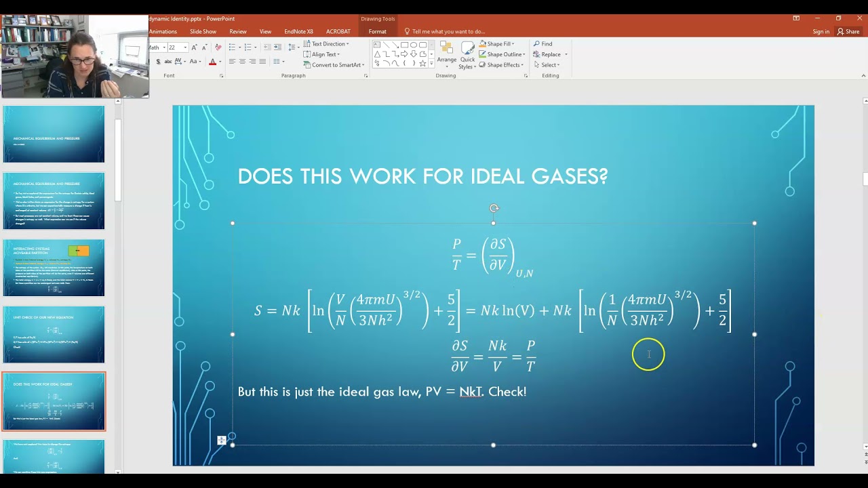
Task: Select the Interacting Systems Moveable Partition thumbnail
Action: (x=54, y=267)
